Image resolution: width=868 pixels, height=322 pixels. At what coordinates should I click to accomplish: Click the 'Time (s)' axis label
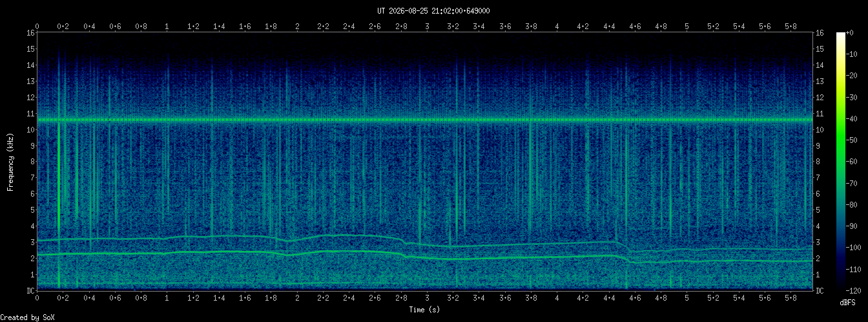[x=424, y=310]
